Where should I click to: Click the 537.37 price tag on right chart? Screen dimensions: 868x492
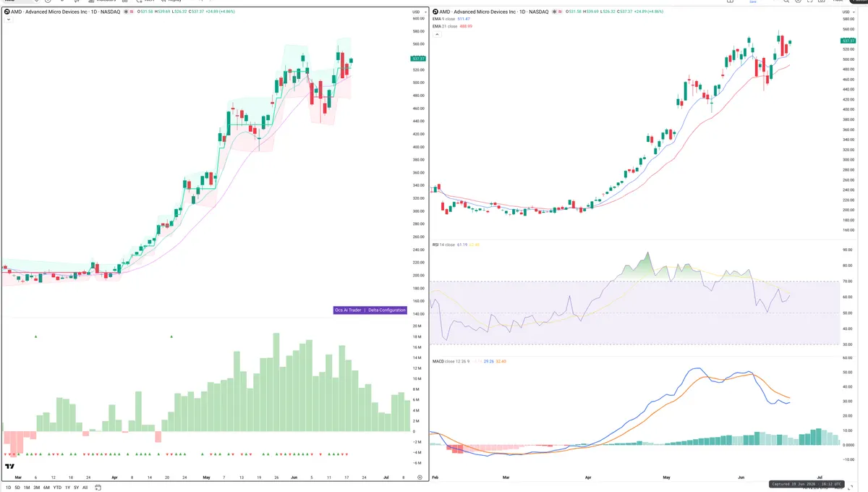pyautogui.click(x=849, y=41)
